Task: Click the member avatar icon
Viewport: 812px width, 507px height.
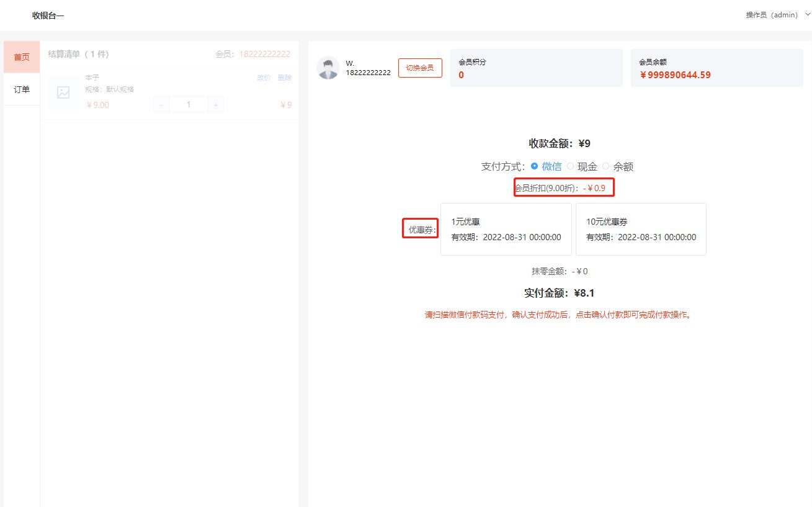Action: pyautogui.click(x=328, y=68)
